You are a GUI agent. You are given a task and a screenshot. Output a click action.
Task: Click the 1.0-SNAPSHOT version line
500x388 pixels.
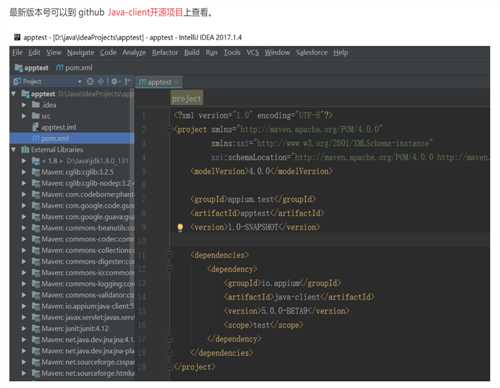pyautogui.click(x=255, y=228)
